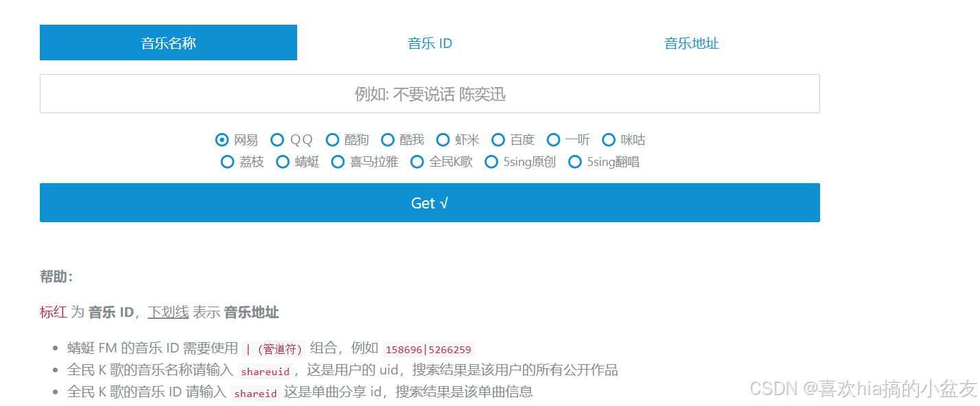This screenshot has width=980, height=406.
Task: Select the 酷狗 radio option
Action: (x=332, y=140)
